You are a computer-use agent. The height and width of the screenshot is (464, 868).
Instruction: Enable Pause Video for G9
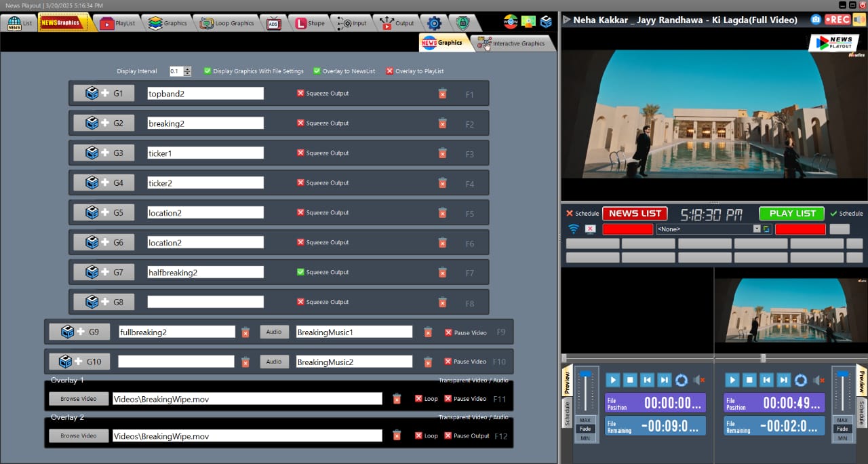click(448, 332)
